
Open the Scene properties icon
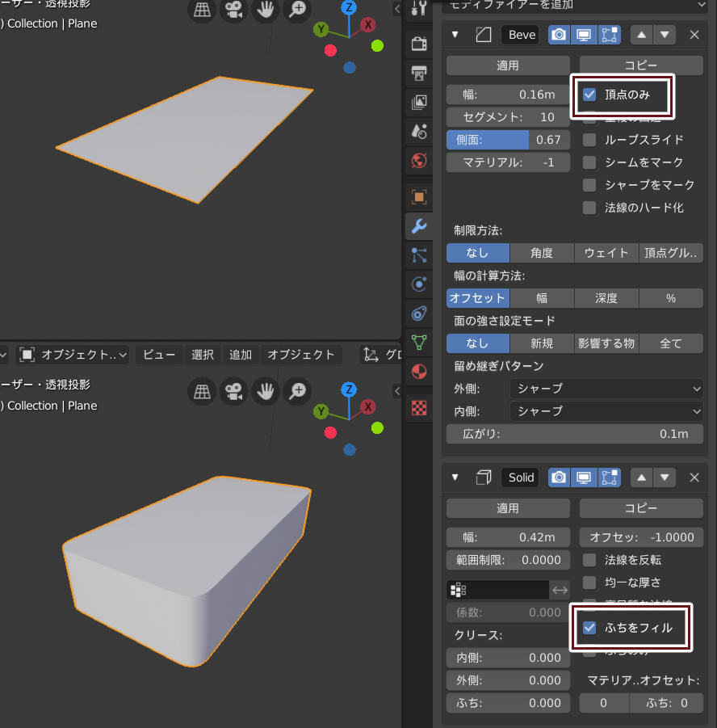pyautogui.click(x=419, y=132)
